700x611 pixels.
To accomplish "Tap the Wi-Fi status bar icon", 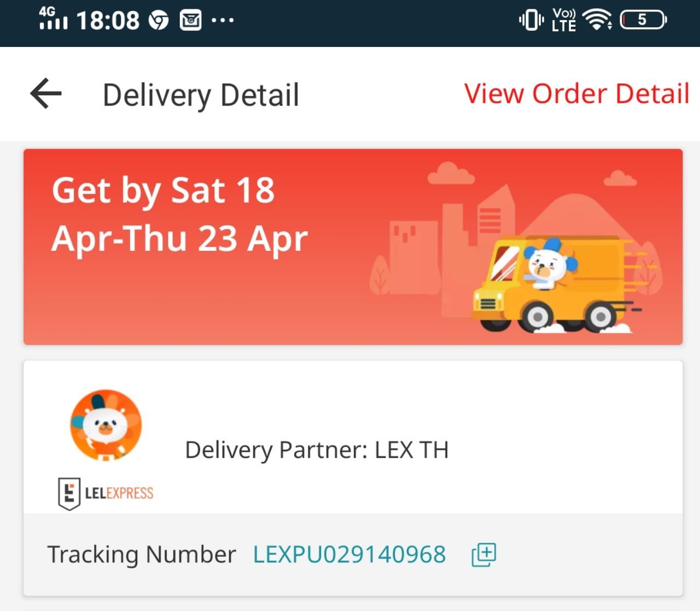I will tap(598, 20).
